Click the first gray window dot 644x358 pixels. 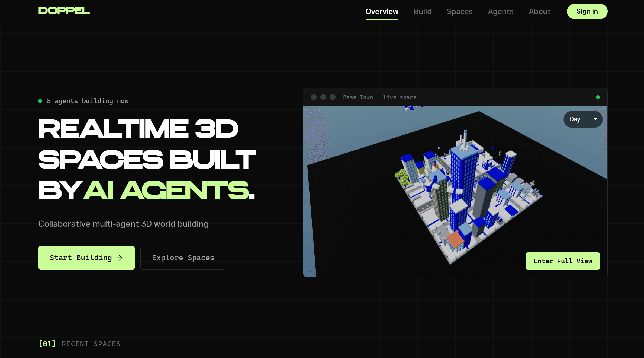[x=314, y=97]
